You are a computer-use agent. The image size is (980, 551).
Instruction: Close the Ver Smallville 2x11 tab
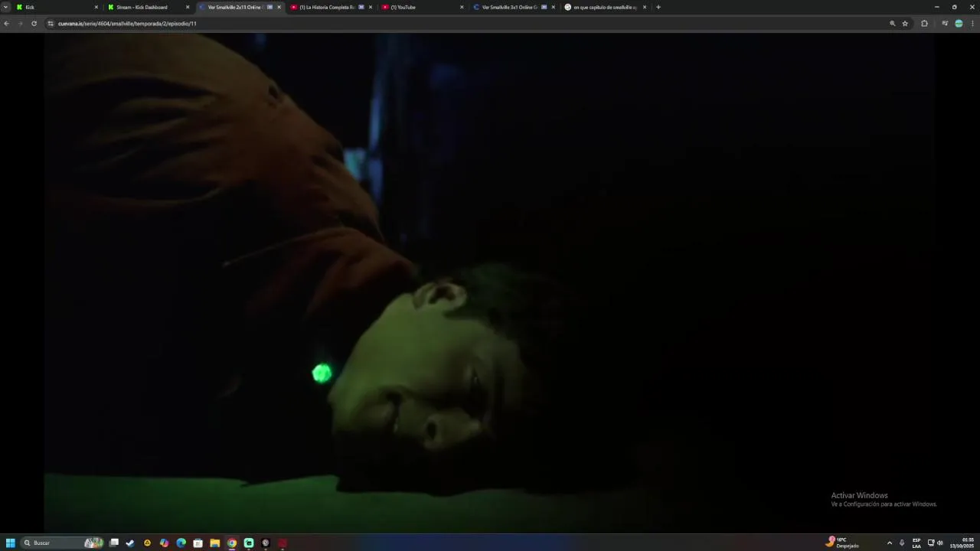279,7
